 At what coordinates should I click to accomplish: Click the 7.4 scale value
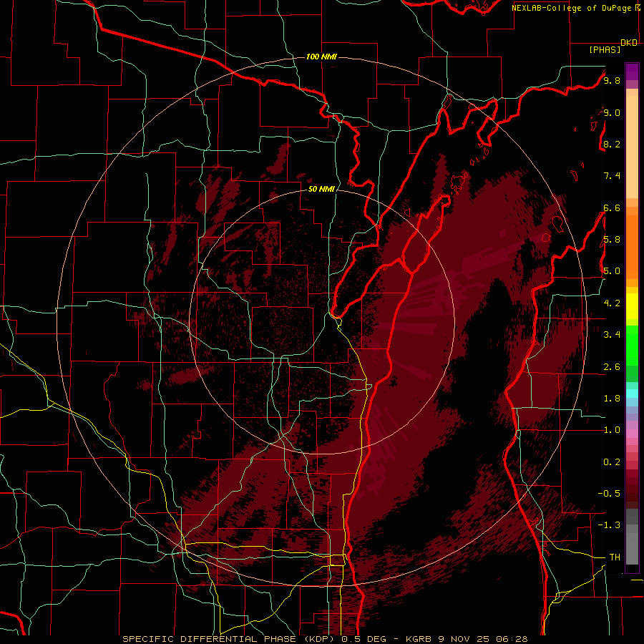[612, 176]
